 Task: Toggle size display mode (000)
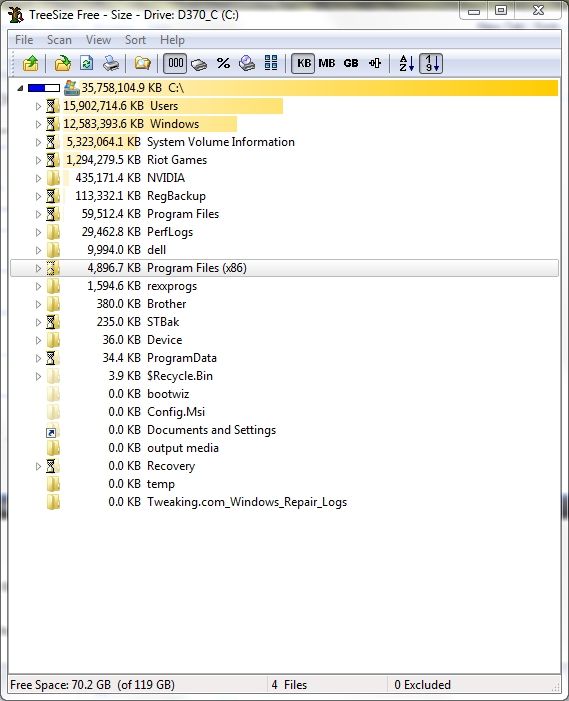175,63
